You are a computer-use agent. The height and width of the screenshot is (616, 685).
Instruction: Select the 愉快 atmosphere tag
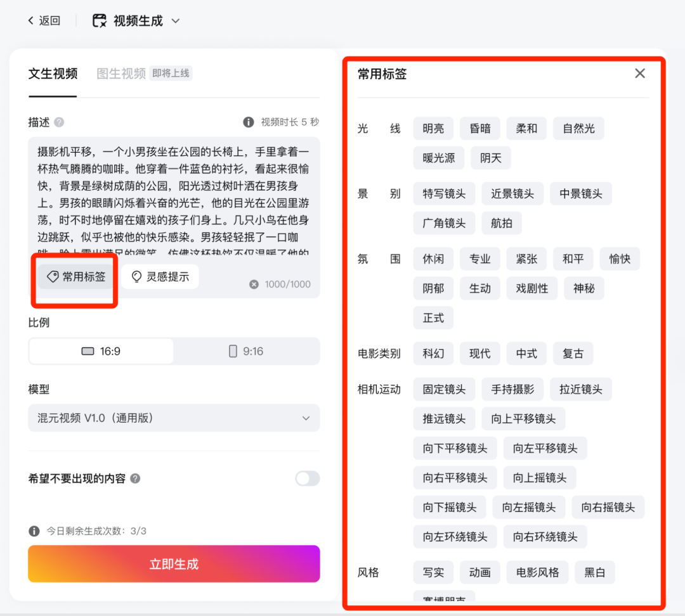tap(620, 259)
